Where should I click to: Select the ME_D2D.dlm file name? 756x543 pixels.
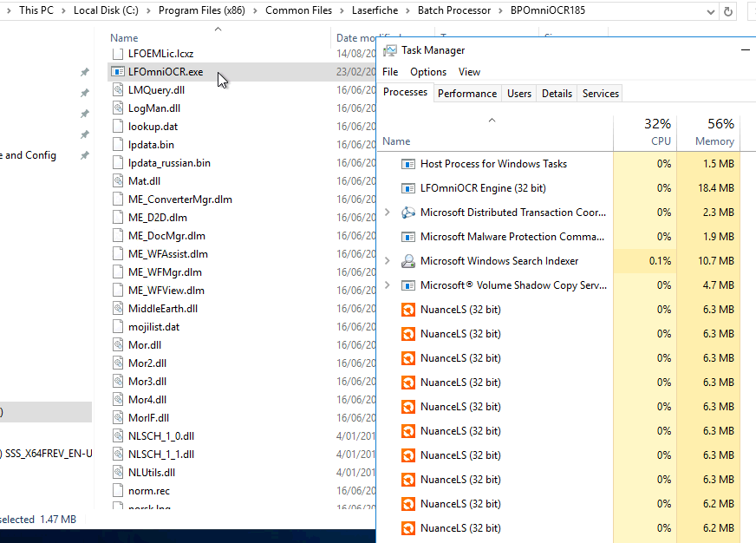[x=158, y=218]
